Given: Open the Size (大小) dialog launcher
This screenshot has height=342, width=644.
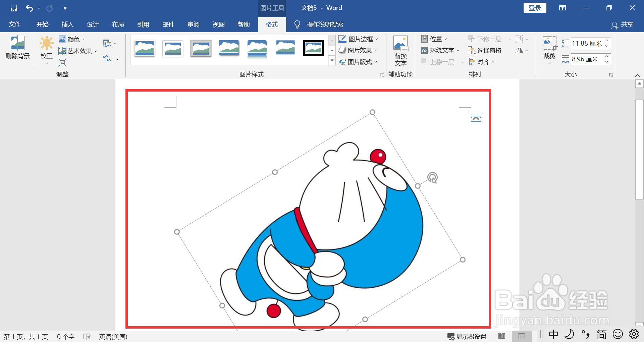Looking at the screenshot, I should point(611,75).
